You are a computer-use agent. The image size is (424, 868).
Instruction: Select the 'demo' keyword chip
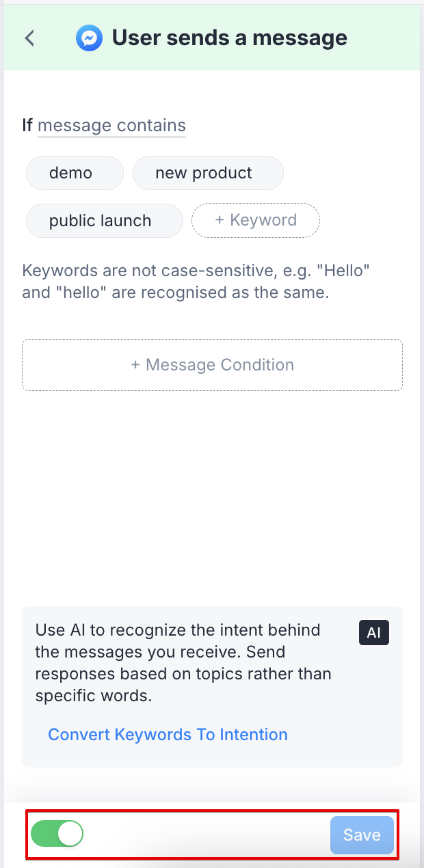tap(74, 172)
